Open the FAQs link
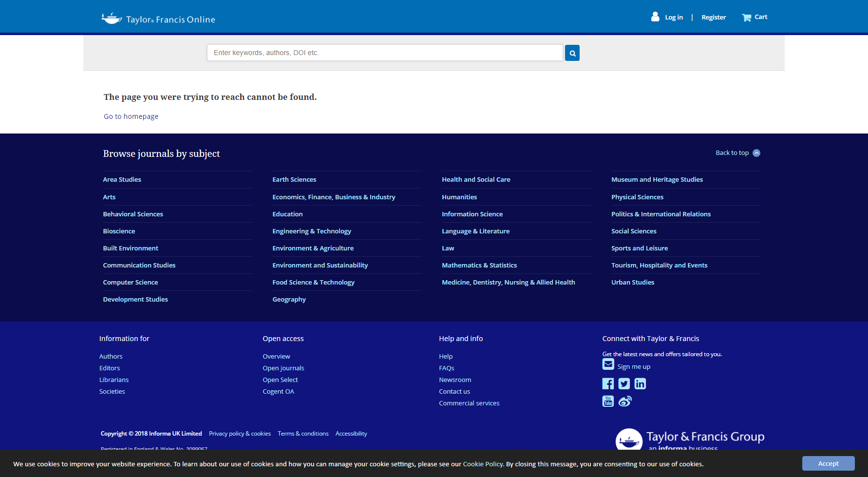The width and height of the screenshot is (868, 477). (447, 368)
